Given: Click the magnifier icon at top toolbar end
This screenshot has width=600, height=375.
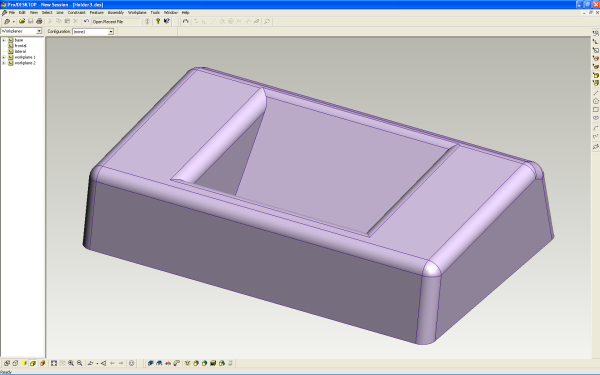Looking at the screenshot, I should tap(267, 21).
